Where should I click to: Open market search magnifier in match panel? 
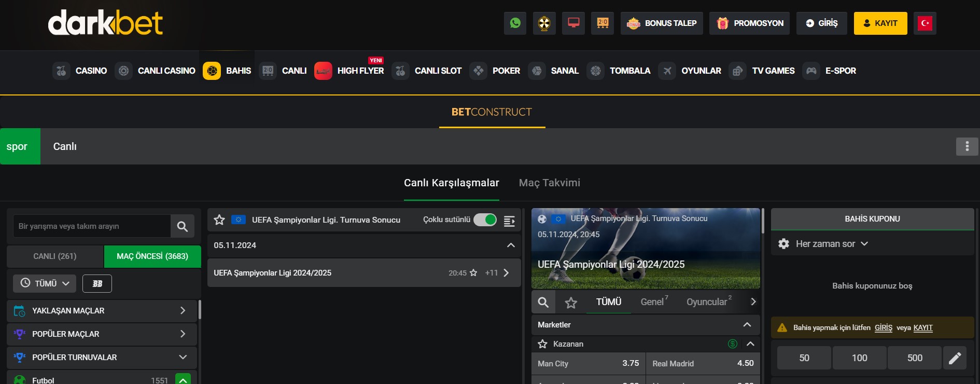click(x=543, y=302)
